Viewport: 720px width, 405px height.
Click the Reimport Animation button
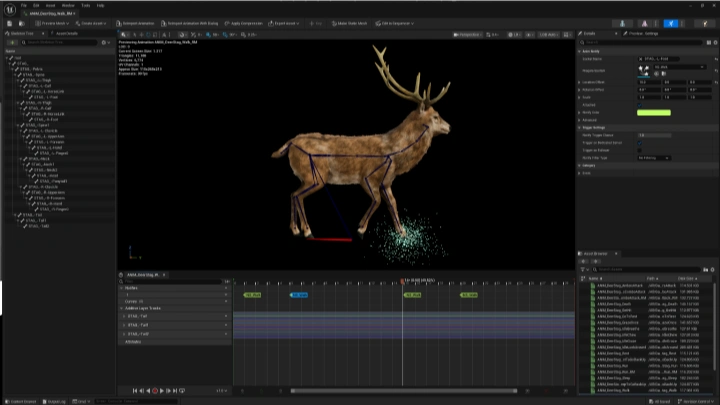coord(135,23)
